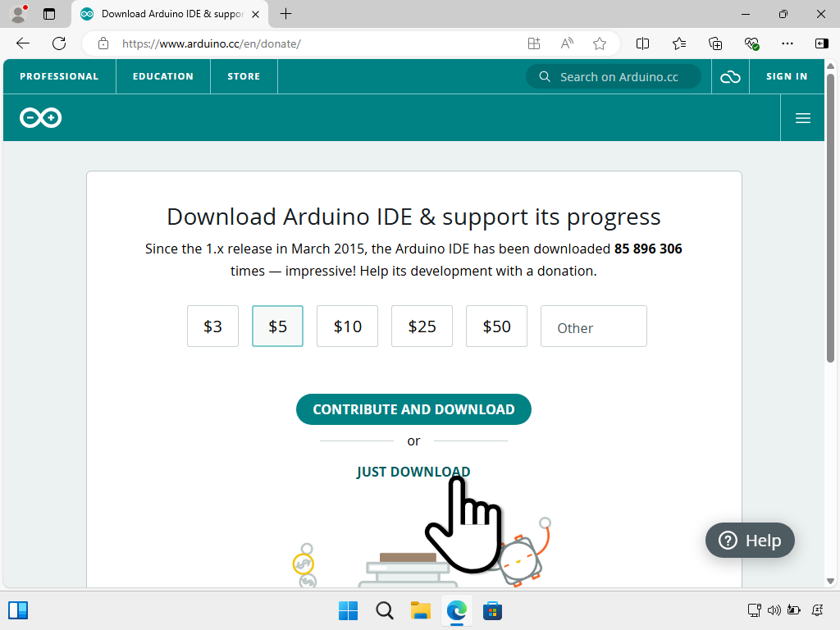This screenshot has width=840, height=630.
Task: Select the Download Arduino IDE browser tab
Action: pyautogui.click(x=169, y=15)
